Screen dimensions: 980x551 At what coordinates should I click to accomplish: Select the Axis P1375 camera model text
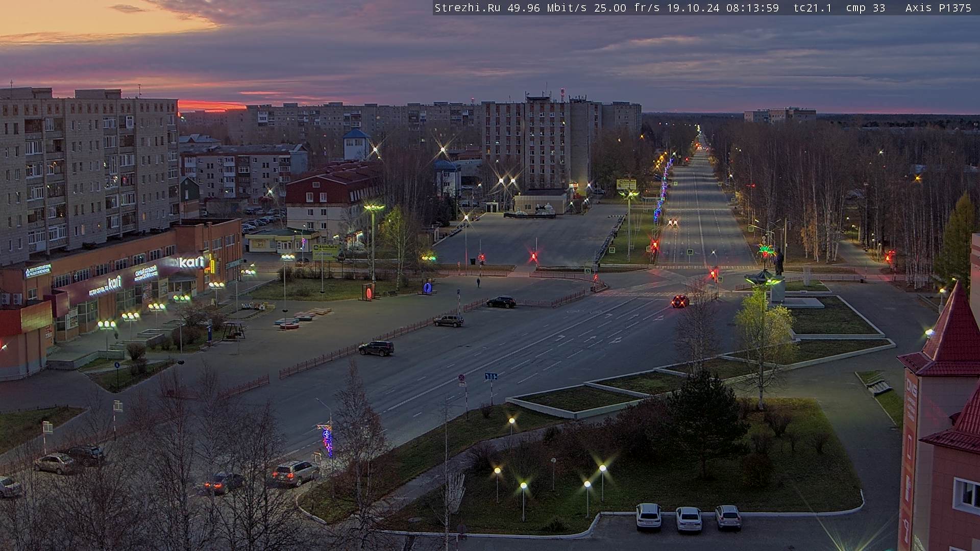(x=938, y=8)
